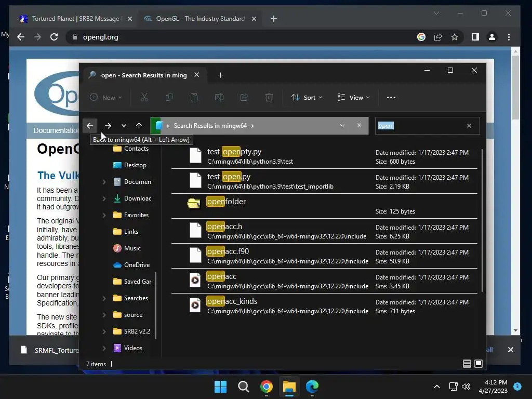The image size is (532, 399).
Task: Open a new Chrome tab
Action: pos(274,19)
